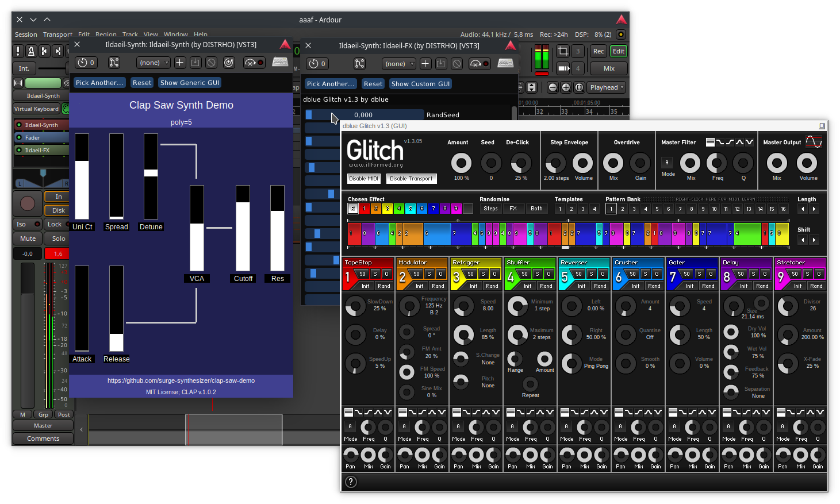The height and width of the screenshot is (504, 840).
Task: Click the sine wave Master Output icon
Action: pos(814,142)
